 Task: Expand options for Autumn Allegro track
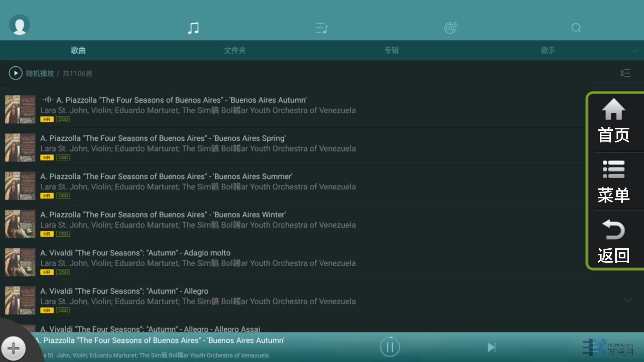pos(627,300)
